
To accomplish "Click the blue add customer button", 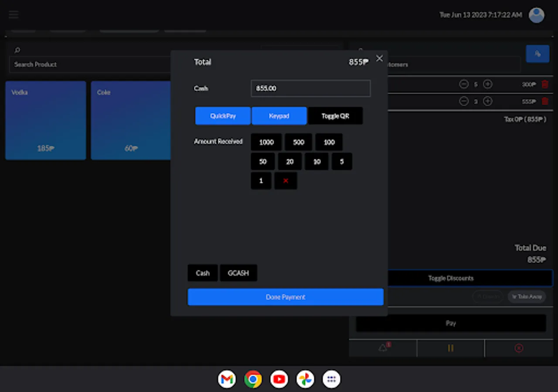I will click(x=538, y=54).
